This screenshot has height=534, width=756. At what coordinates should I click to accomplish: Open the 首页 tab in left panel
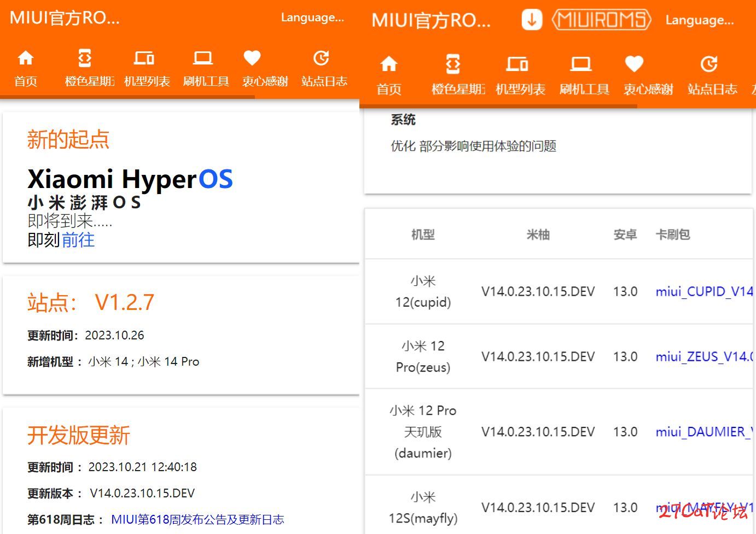tap(26, 81)
